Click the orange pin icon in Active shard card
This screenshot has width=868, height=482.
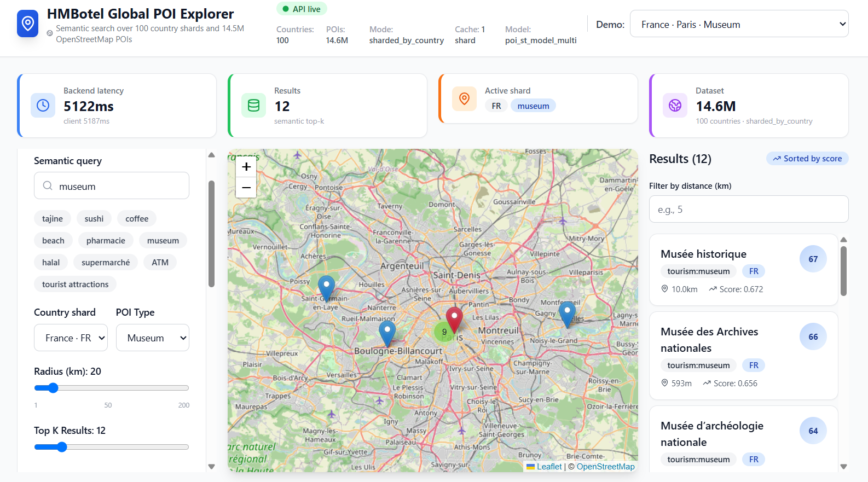point(464,98)
